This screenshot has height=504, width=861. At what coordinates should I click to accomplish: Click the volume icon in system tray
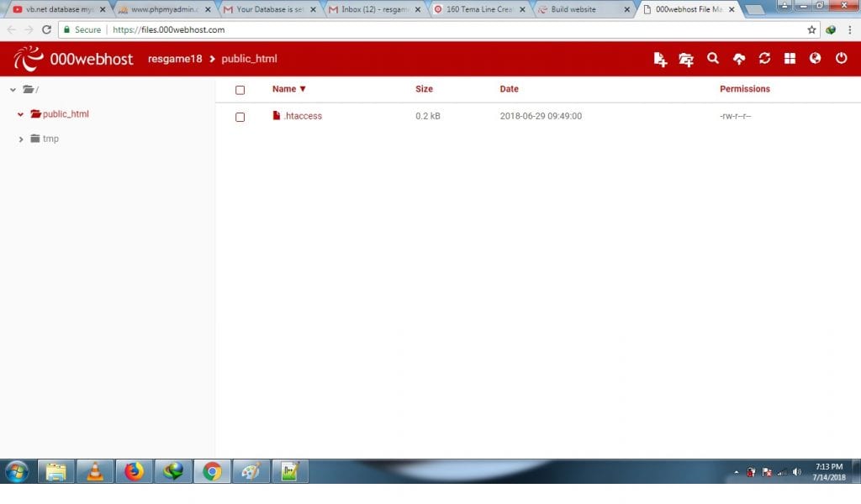(797, 471)
